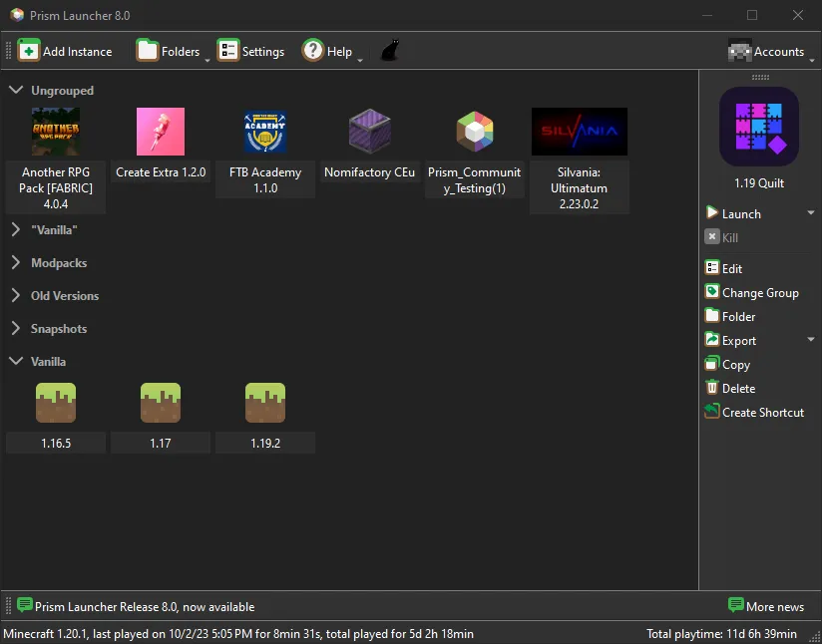Image resolution: width=822 pixels, height=644 pixels.
Task: Copy the selected instance
Action: tap(727, 364)
